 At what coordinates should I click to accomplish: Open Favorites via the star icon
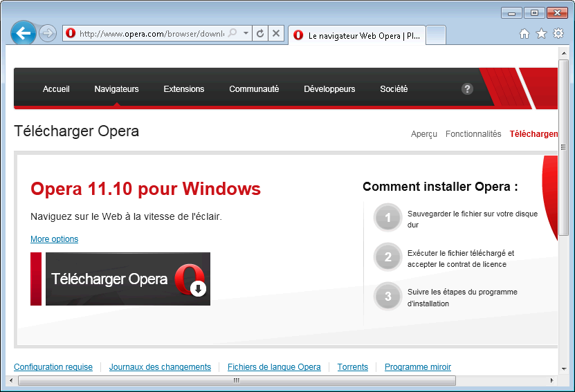point(541,34)
